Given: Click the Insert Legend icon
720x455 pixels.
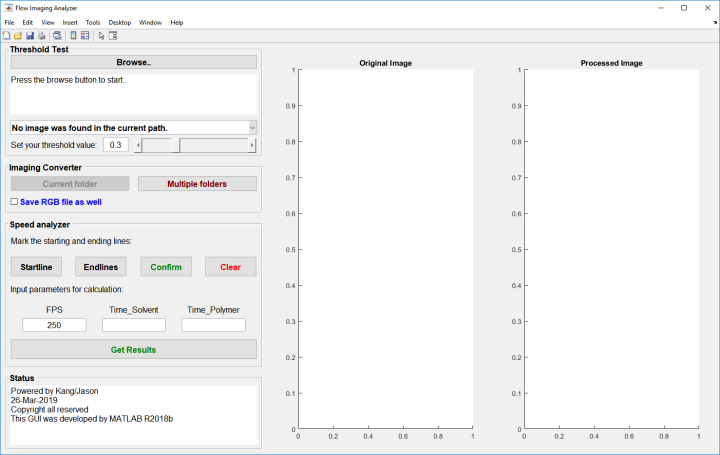Looking at the screenshot, I should (x=85, y=35).
